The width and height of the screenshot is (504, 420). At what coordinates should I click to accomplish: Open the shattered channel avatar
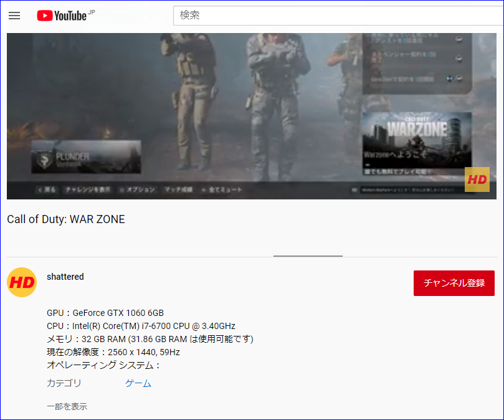pos(22,282)
